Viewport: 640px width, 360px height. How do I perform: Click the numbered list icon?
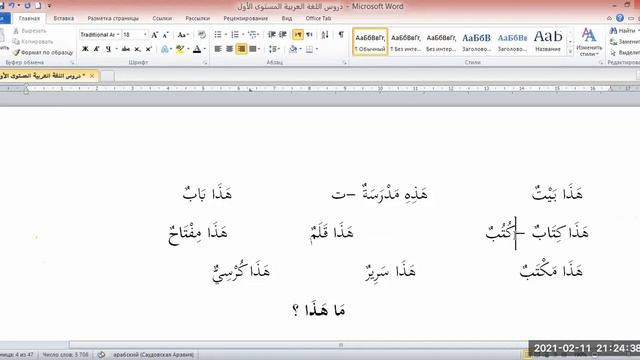235,35
